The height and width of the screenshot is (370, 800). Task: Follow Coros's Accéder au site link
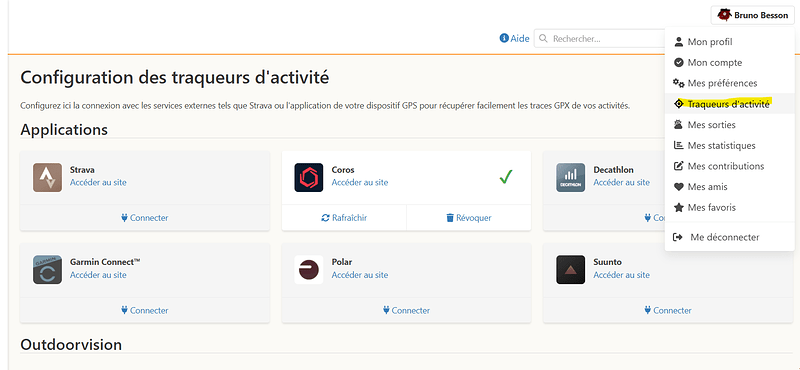tap(360, 182)
